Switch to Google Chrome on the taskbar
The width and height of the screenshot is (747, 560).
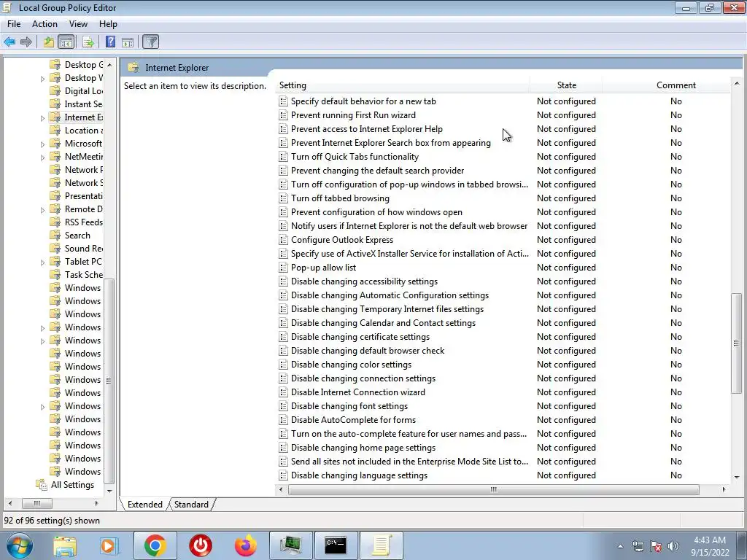click(155, 545)
